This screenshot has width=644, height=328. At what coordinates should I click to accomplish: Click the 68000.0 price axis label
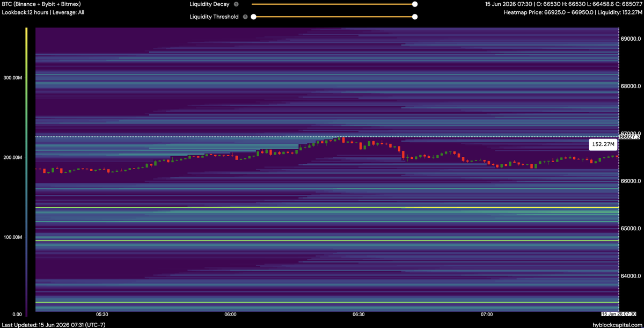631,86
